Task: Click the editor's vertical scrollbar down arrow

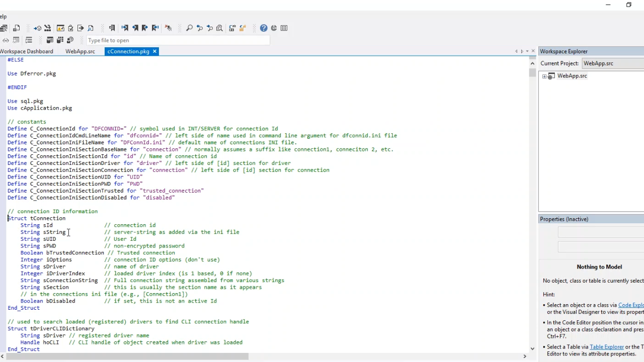Action: point(532,348)
